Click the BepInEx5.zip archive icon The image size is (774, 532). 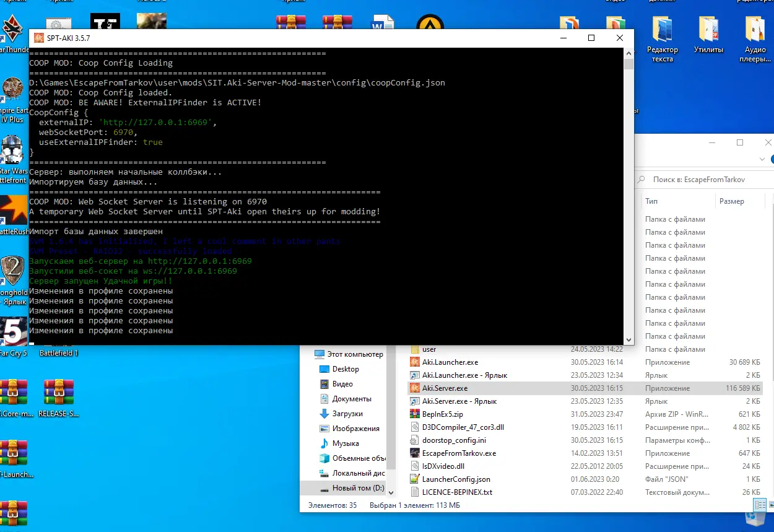415,414
